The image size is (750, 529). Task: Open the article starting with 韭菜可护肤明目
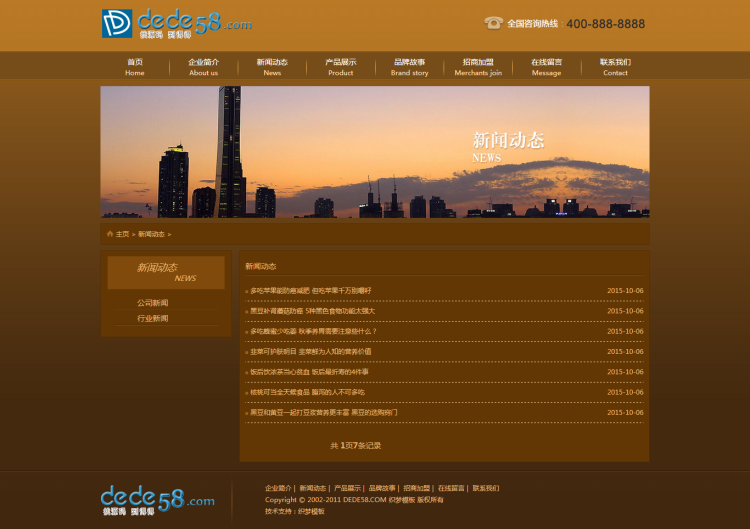coord(310,352)
